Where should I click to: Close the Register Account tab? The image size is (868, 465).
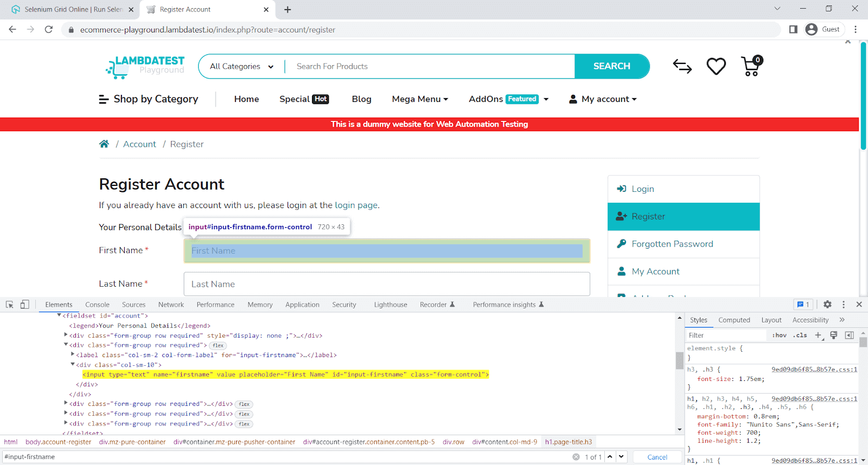pos(266,9)
